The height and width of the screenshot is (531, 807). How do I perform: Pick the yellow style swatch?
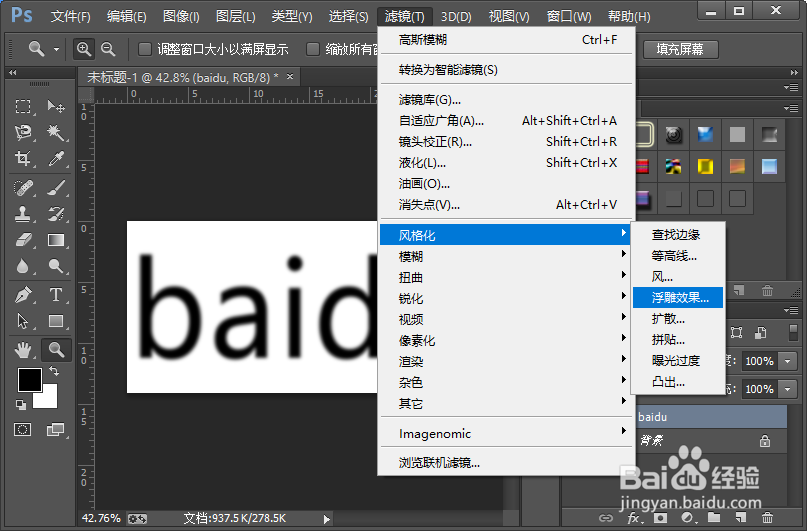[x=705, y=166]
